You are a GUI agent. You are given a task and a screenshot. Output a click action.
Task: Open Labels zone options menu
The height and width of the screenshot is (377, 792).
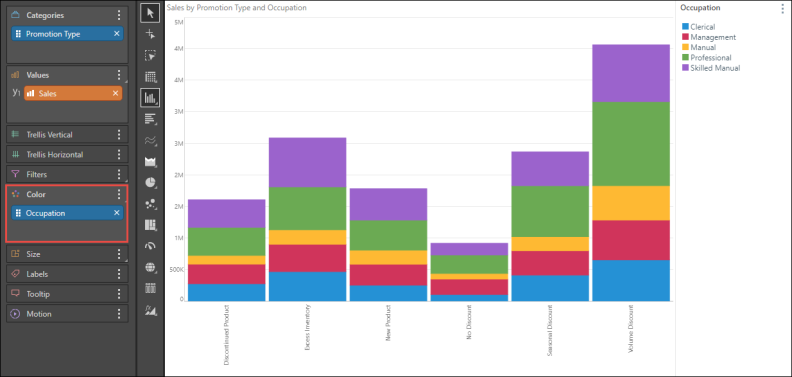[119, 274]
